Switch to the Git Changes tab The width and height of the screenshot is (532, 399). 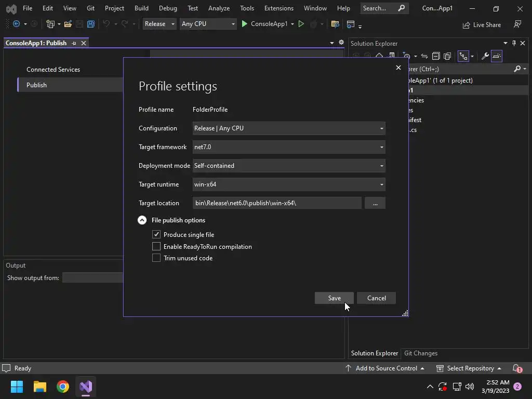point(421,353)
